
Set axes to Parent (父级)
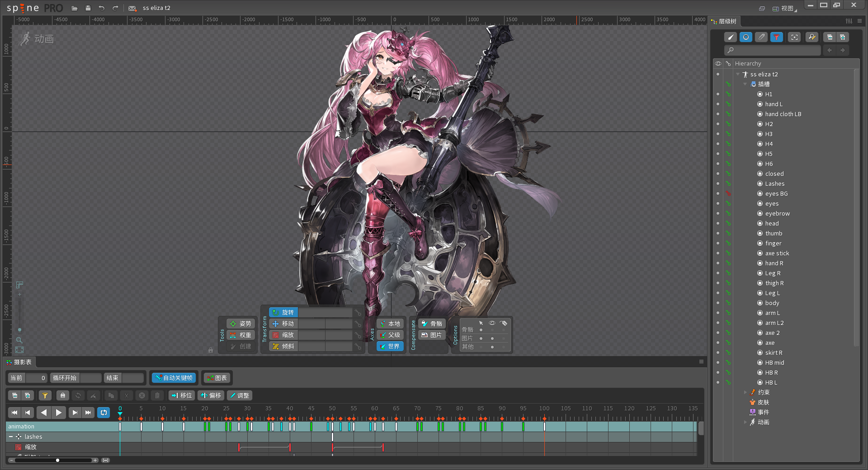[x=390, y=335]
